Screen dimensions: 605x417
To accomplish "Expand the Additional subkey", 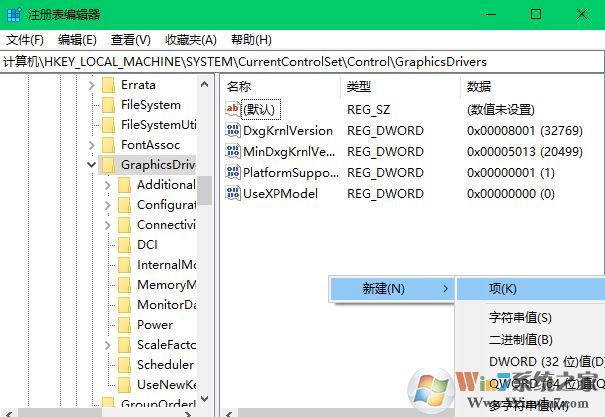I will (108, 186).
